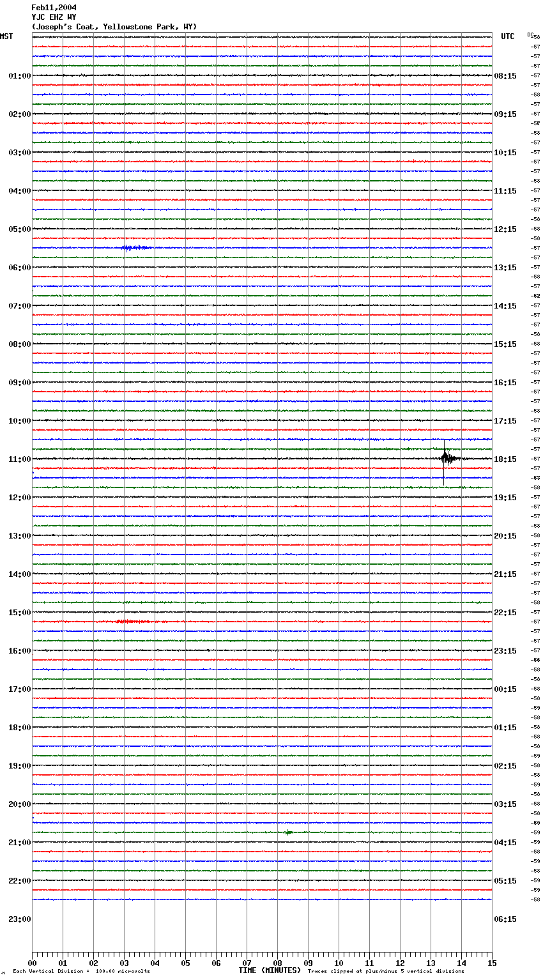Select the station code YJC EHZ WY

54,17
